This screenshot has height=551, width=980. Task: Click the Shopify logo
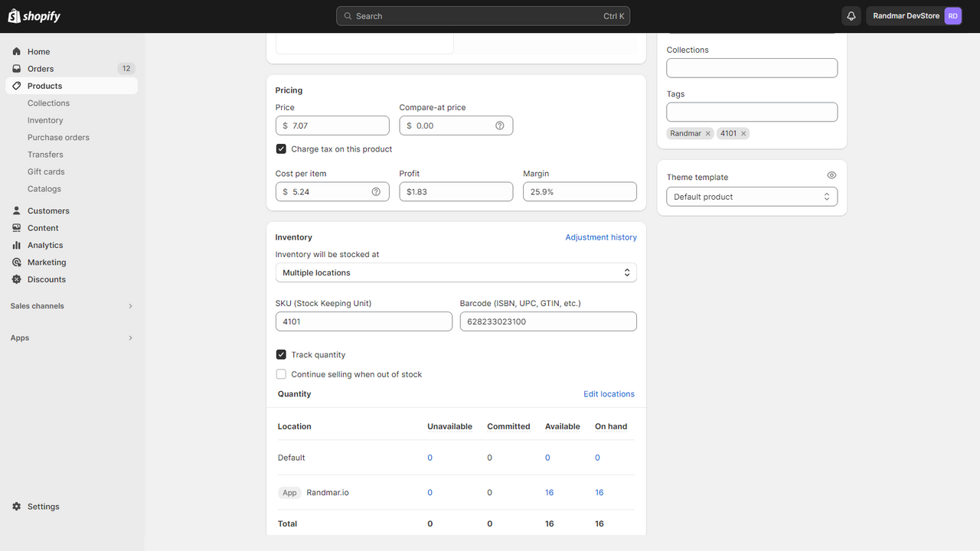point(34,16)
